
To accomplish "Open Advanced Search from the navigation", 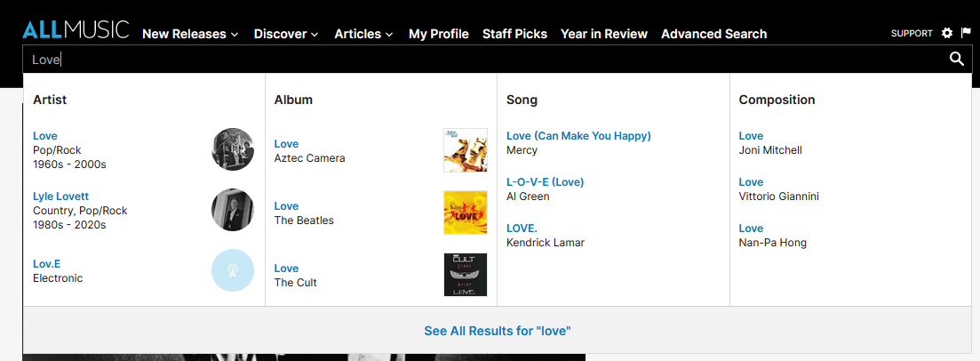I will click(713, 34).
